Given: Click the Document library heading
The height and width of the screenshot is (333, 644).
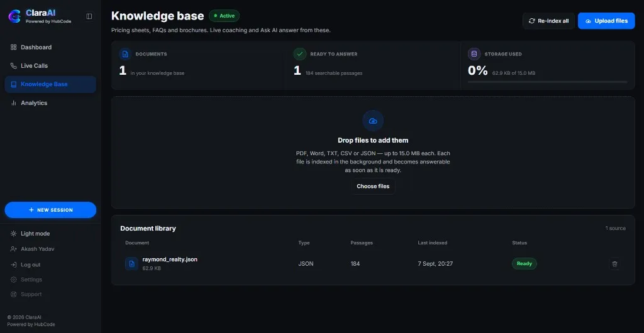Looking at the screenshot, I should pyautogui.click(x=148, y=229).
